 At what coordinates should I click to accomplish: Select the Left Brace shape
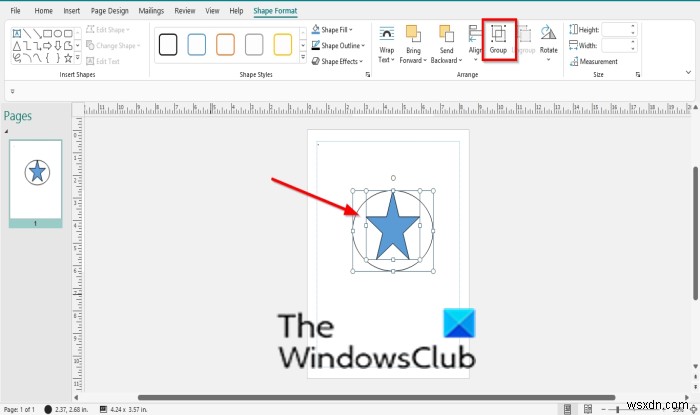47,58
